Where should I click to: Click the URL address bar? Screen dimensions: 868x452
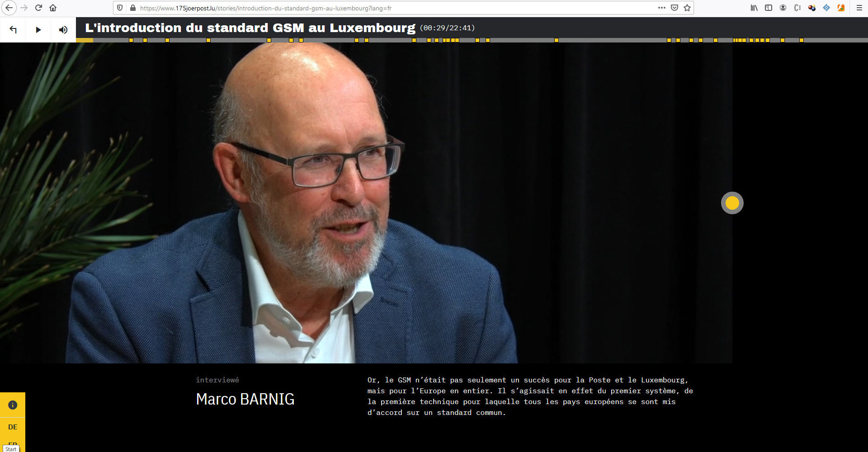(393, 8)
